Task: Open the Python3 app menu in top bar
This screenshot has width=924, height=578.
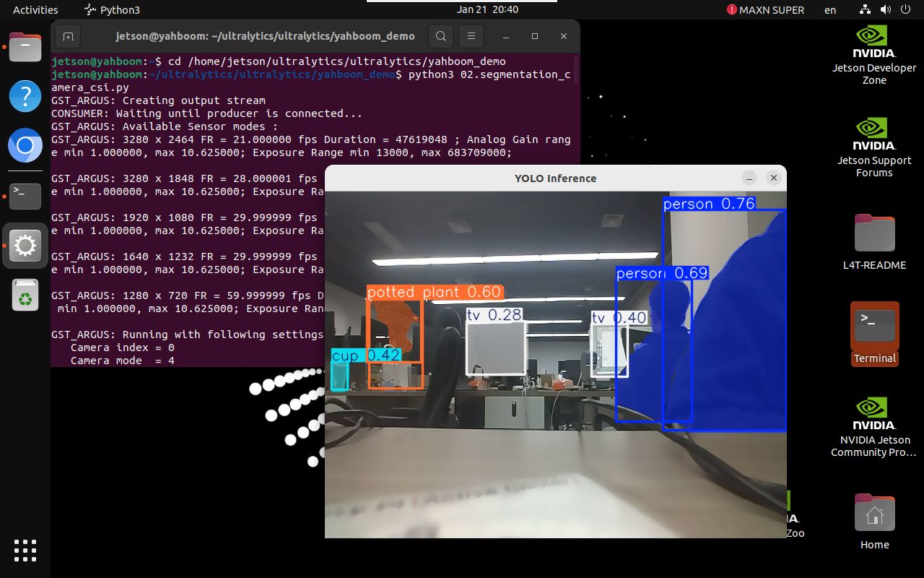Action: pyautogui.click(x=112, y=10)
